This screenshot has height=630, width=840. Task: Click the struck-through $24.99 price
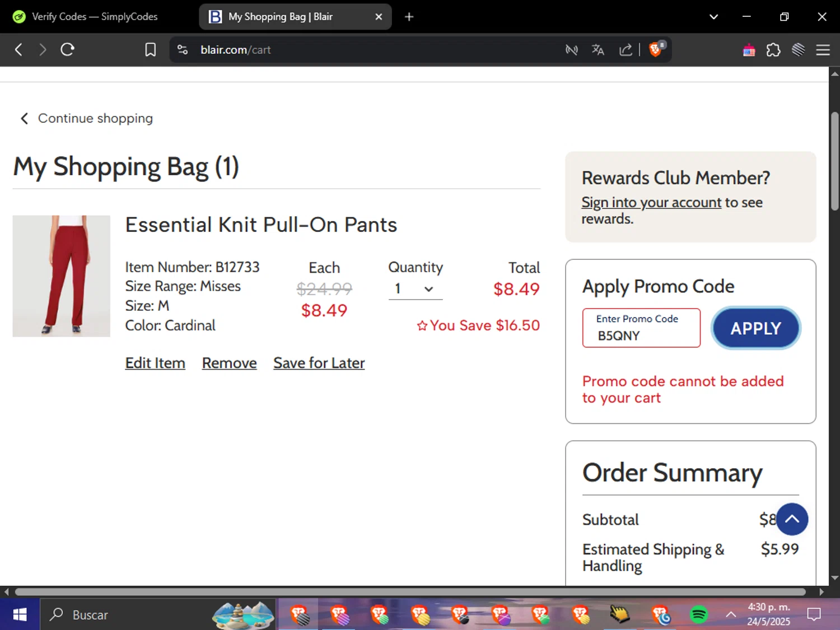coord(324,289)
